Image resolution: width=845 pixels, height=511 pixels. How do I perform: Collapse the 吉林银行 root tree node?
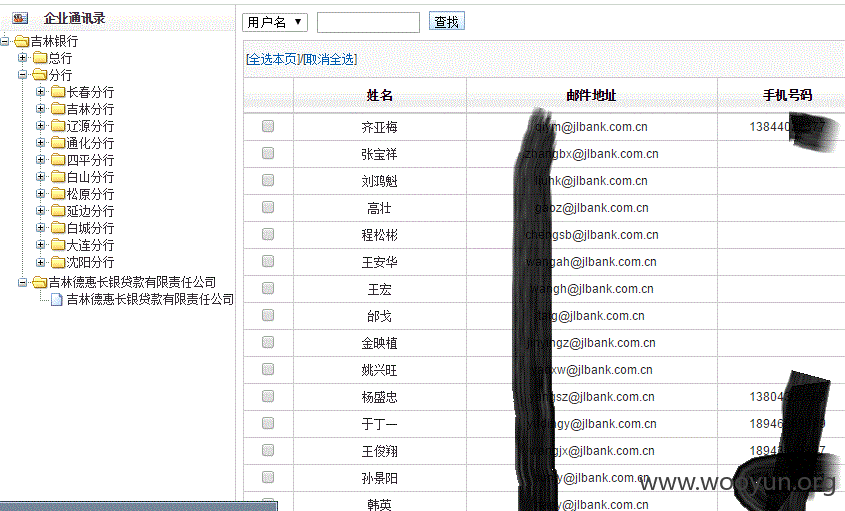4,40
